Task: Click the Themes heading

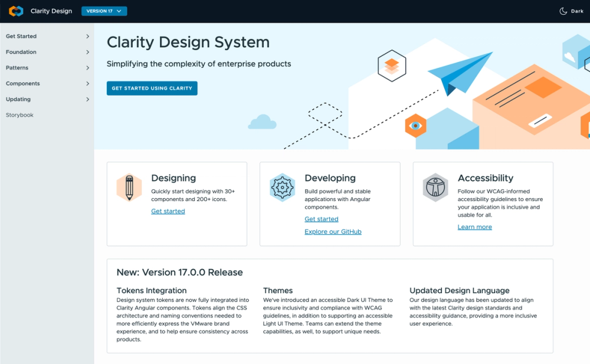Action: (278, 291)
